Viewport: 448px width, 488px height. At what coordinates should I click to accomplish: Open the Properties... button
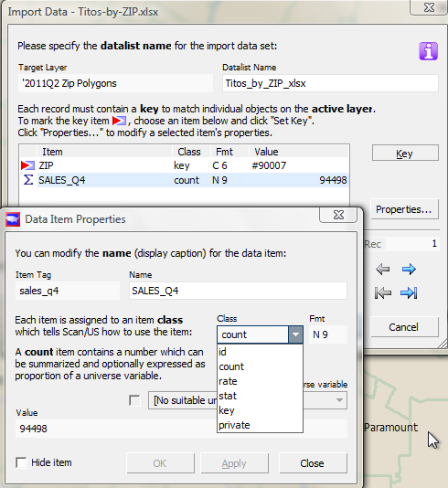point(404,209)
